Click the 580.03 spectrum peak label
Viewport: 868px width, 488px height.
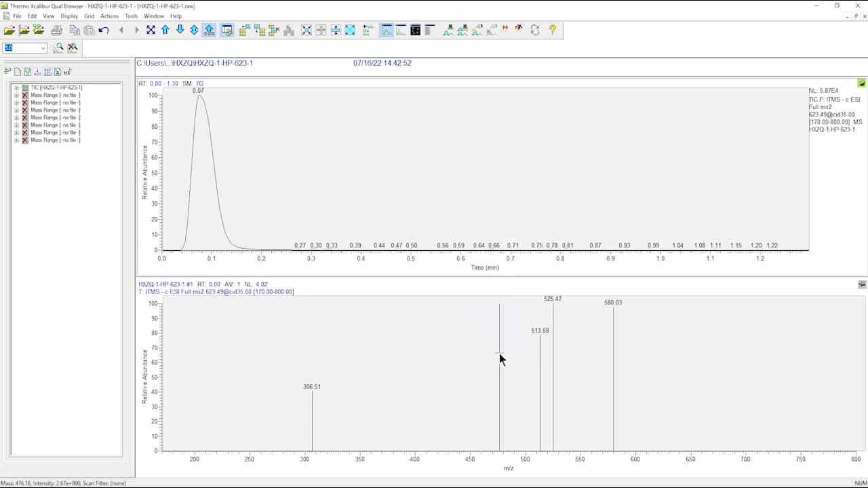coord(613,303)
